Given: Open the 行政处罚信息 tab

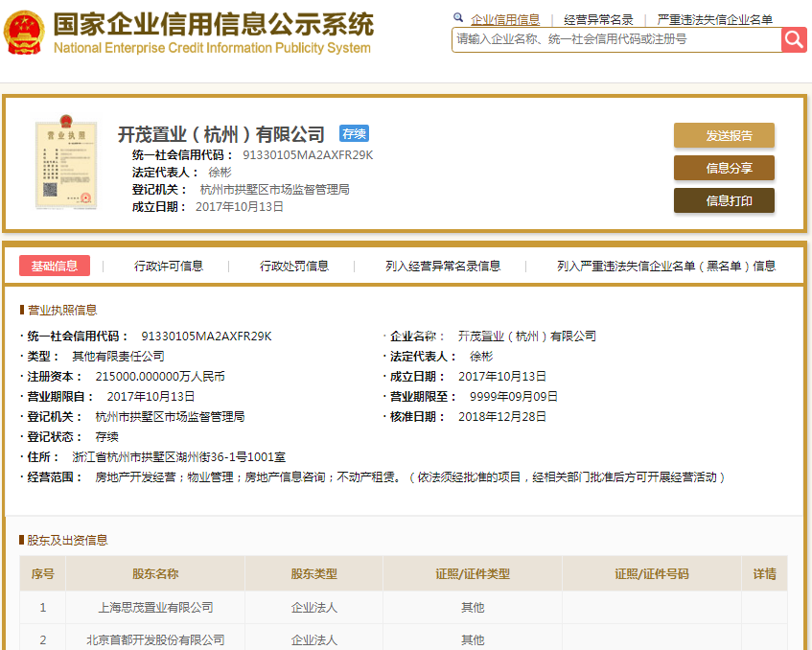Looking at the screenshot, I should [x=293, y=266].
